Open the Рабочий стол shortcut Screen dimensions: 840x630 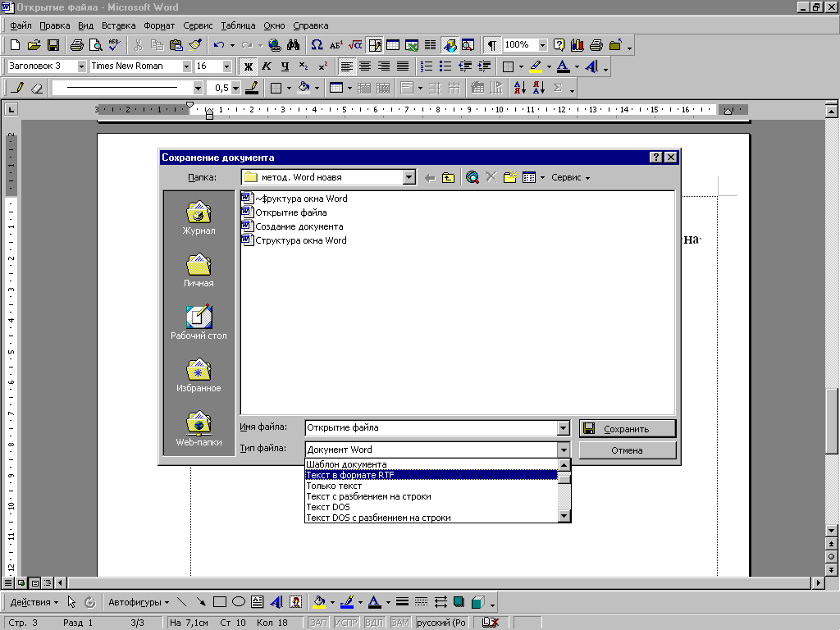199,322
